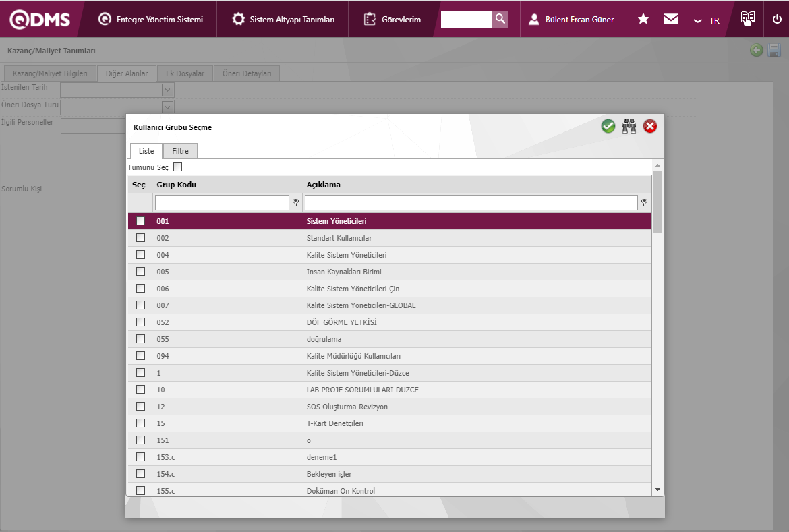Click the Açıklama filter icon
This screenshot has width=789, height=532.
[645, 202]
